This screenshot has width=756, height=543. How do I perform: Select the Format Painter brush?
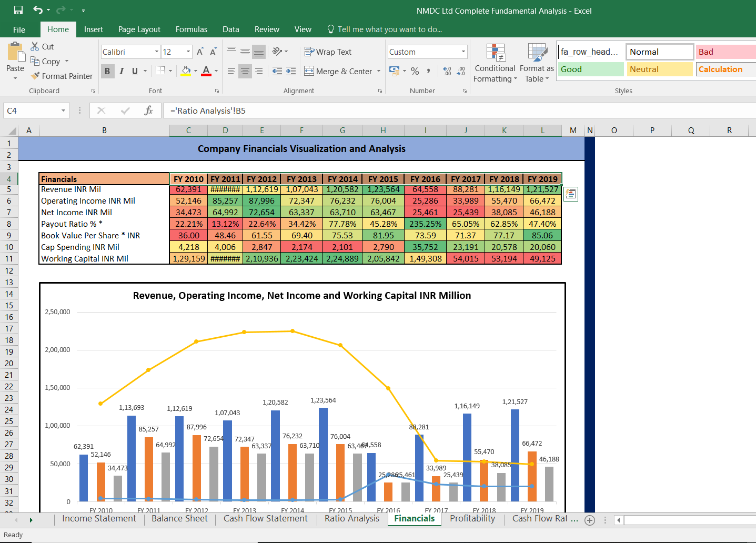click(x=35, y=76)
